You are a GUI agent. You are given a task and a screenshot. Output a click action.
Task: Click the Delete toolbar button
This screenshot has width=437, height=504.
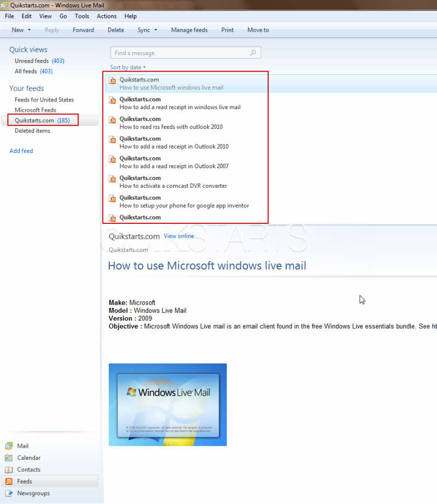pos(116,30)
